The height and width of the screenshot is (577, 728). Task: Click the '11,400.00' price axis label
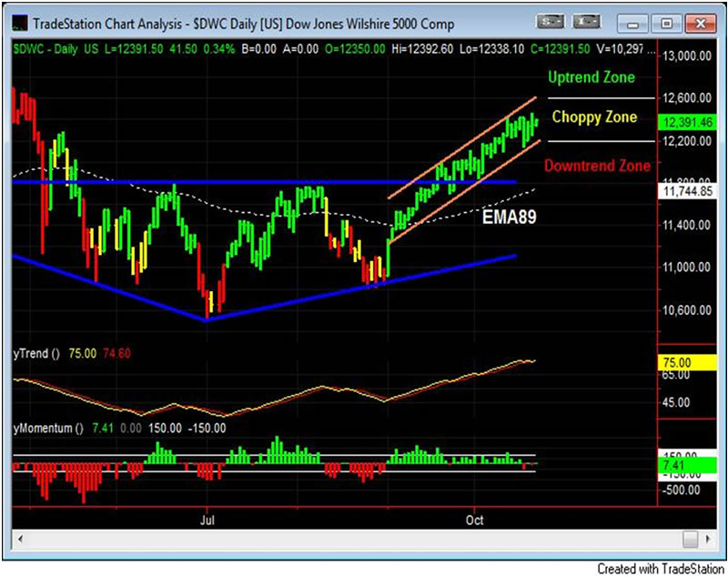click(687, 225)
